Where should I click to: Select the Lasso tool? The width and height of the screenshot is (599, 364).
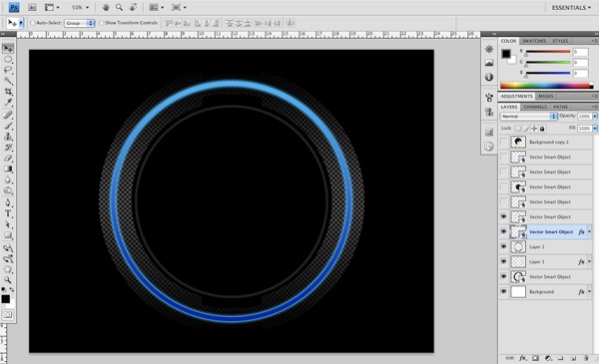point(8,70)
